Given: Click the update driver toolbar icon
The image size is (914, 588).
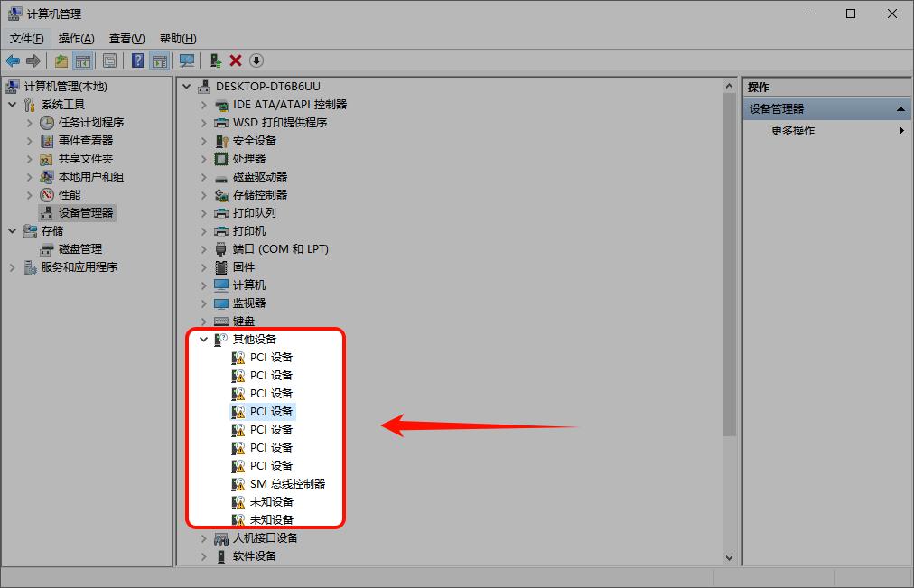Looking at the screenshot, I should click(x=215, y=61).
